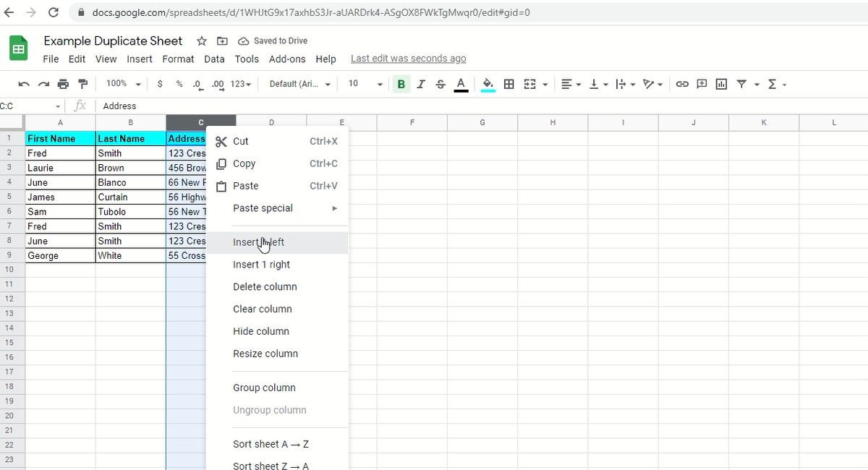Toggle italic formatting
This screenshot has height=470, width=868.
point(421,84)
